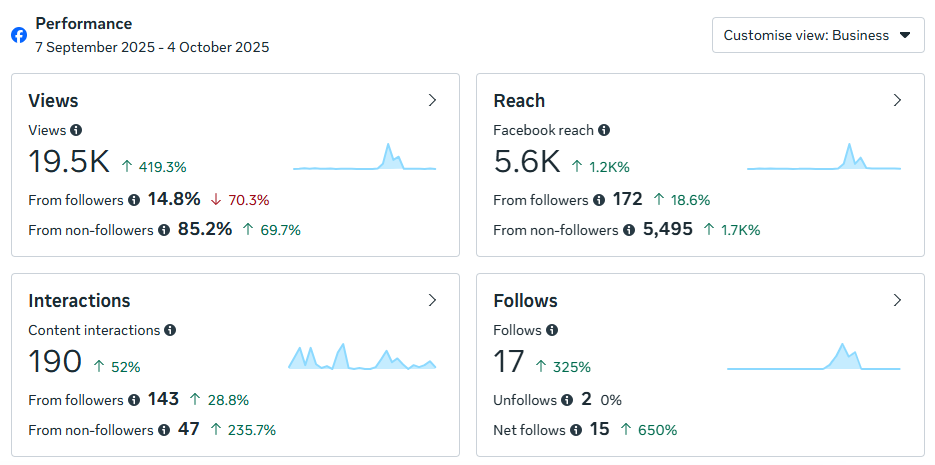
Task: Click the Content interactions sparkline chart
Action: (362, 357)
